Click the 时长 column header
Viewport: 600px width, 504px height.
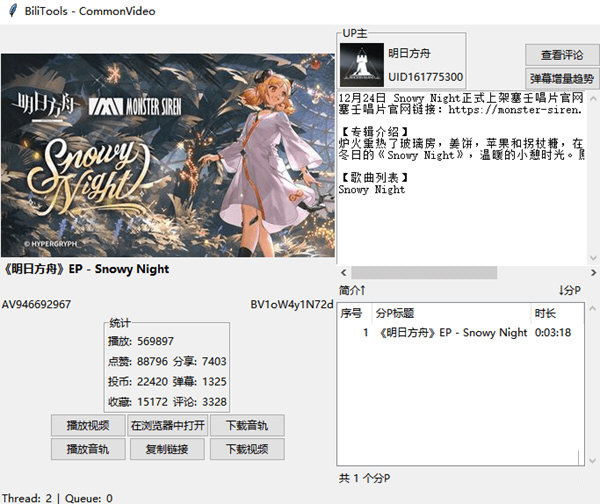[x=545, y=313]
